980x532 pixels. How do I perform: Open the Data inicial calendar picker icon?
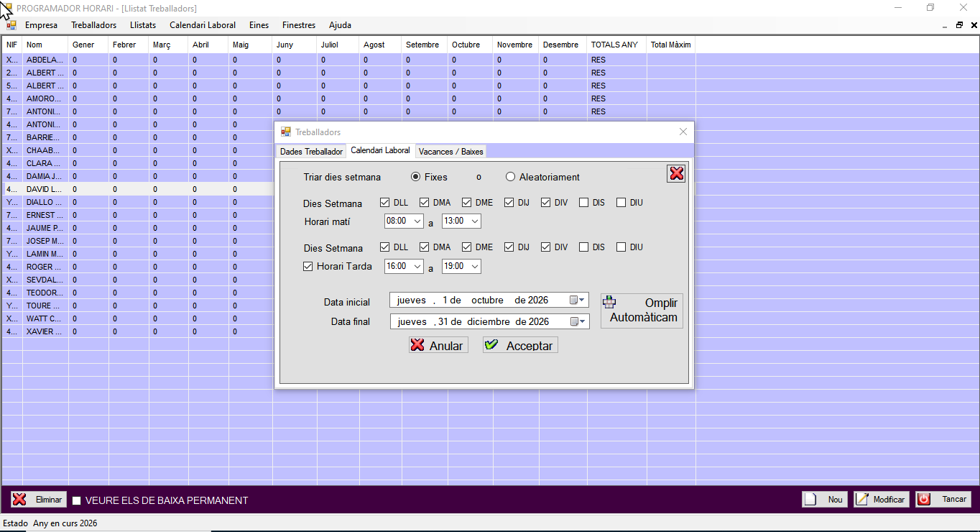(578, 301)
